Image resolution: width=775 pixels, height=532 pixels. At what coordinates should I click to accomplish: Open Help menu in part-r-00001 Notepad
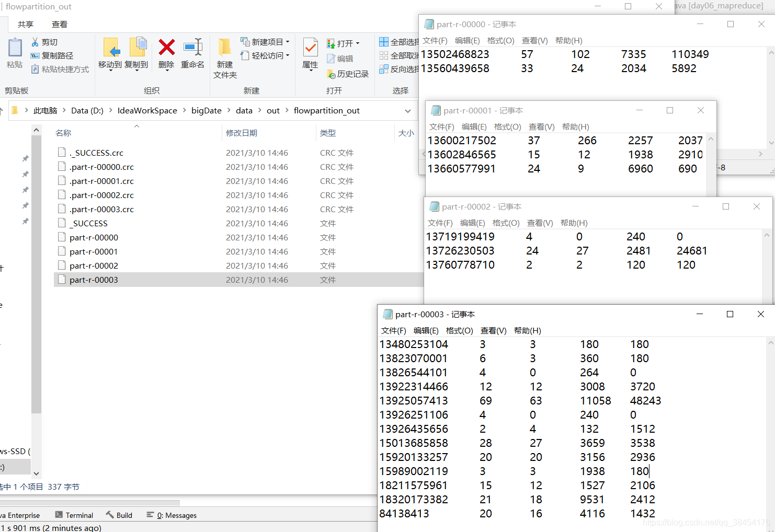pyautogui.click(x=576, y=127)
